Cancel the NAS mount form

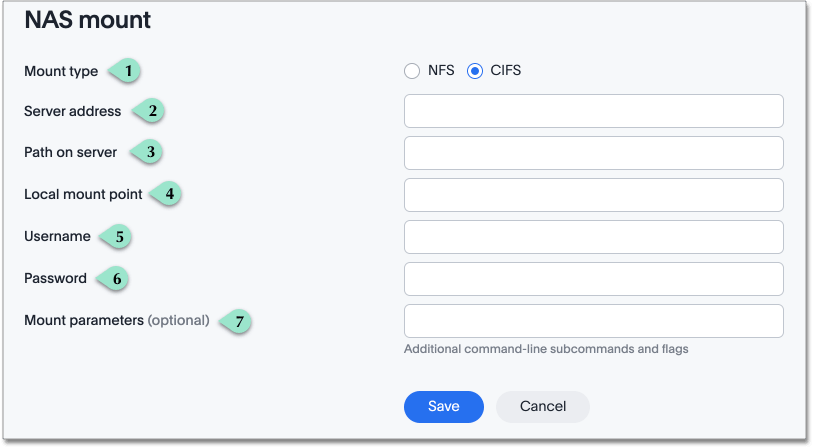[542, 406]
